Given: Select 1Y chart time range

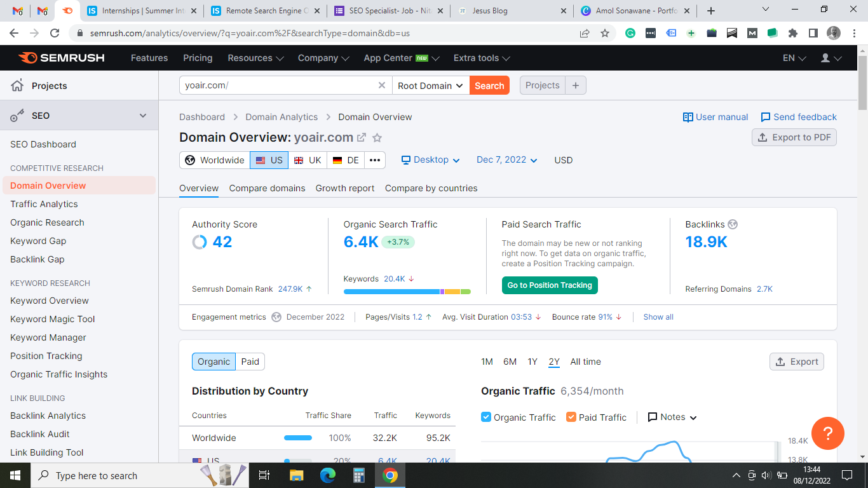Looking at the screenshot, I should click(532, 362).
